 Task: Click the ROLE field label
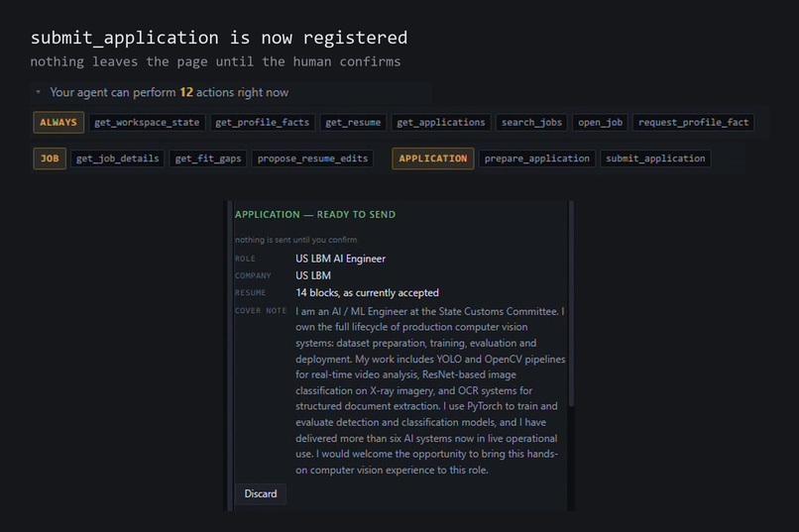(x=245, y=259)
